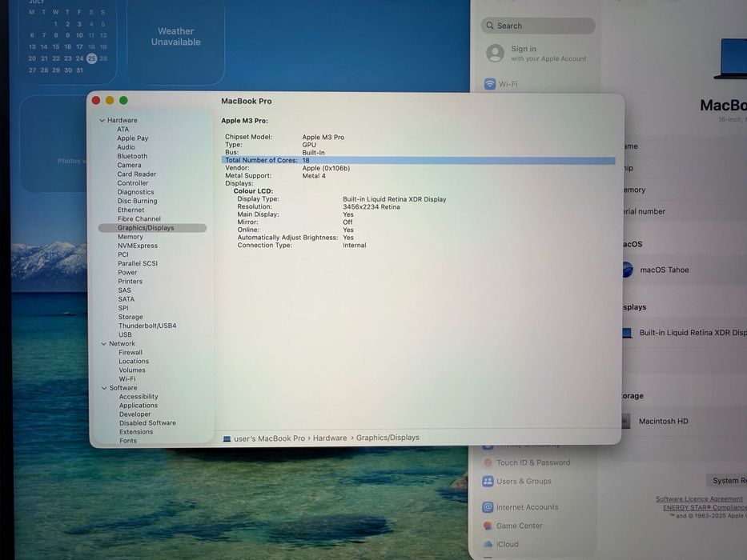
Task: Select the Total Number of Cores row
Action: [x=418, y=161]
